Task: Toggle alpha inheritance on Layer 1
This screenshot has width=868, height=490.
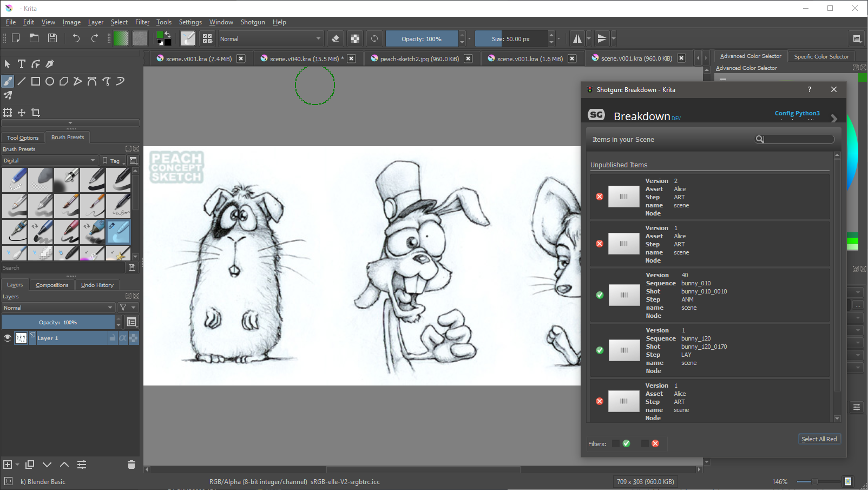Action: coord(123,338)
